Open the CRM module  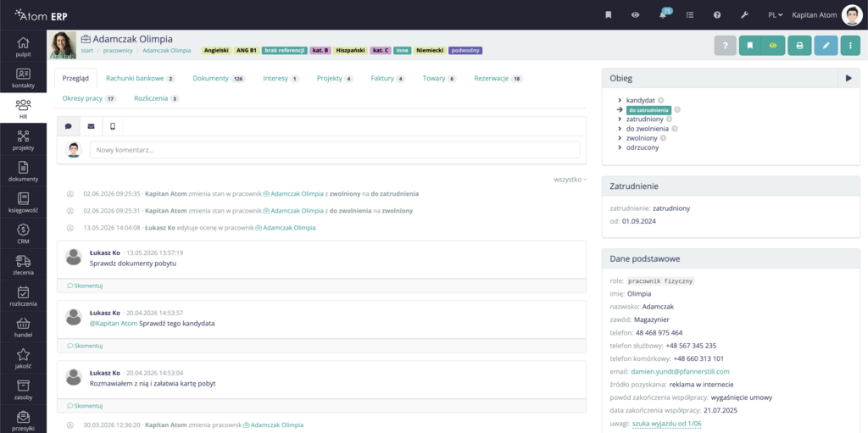(23, 233)
